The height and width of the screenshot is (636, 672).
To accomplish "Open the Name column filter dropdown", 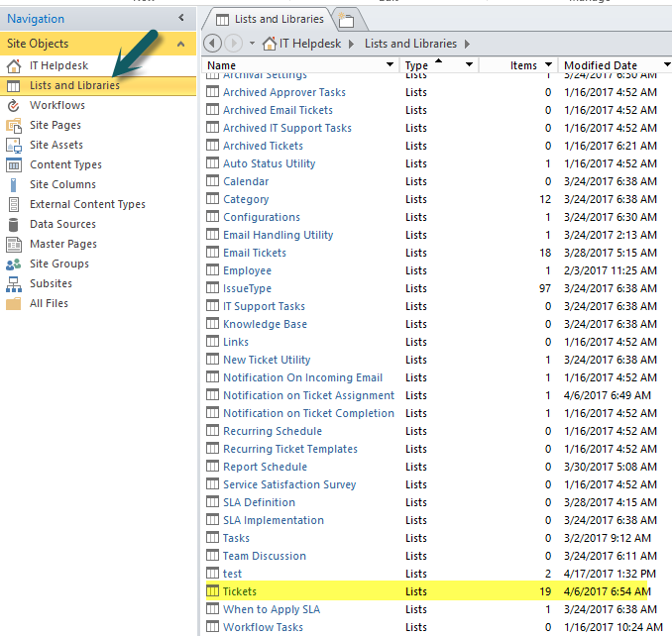I will 390,64.
